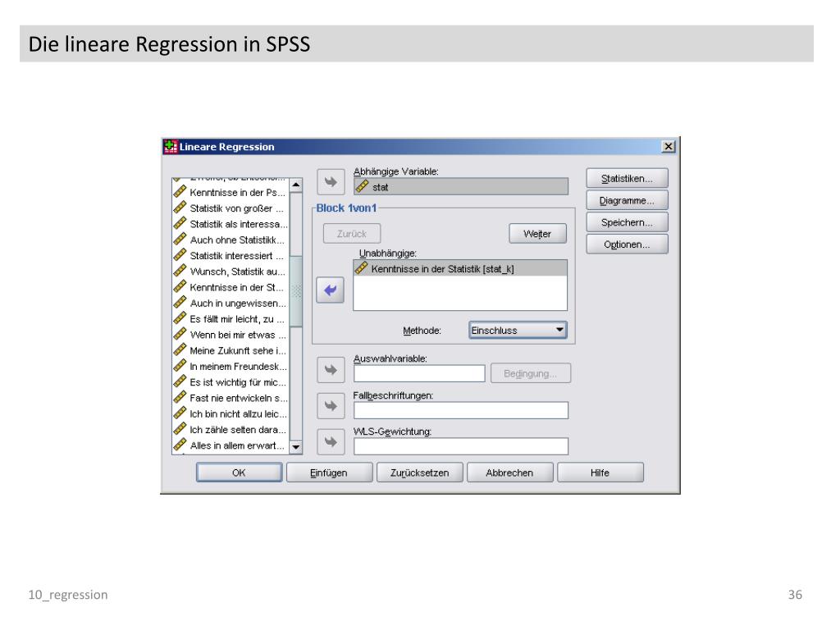Select variable 'Statistik von großer ...'
840x630 pixels.
[x=231, y=208]
